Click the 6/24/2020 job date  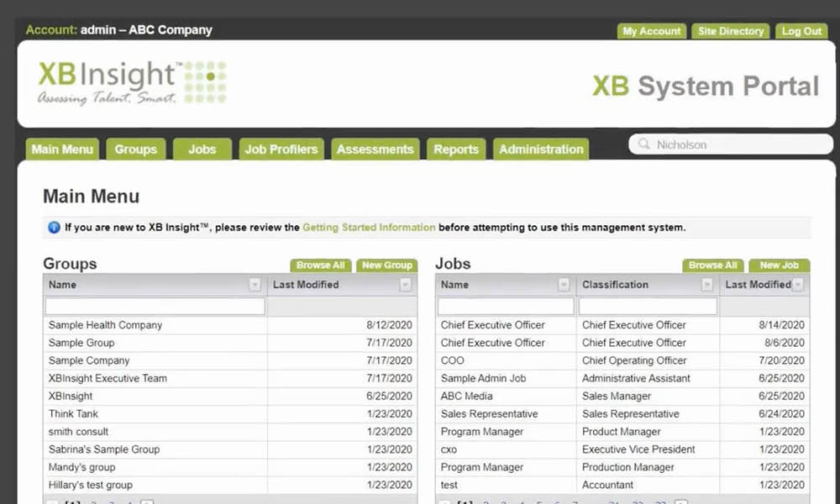point(781,413)
